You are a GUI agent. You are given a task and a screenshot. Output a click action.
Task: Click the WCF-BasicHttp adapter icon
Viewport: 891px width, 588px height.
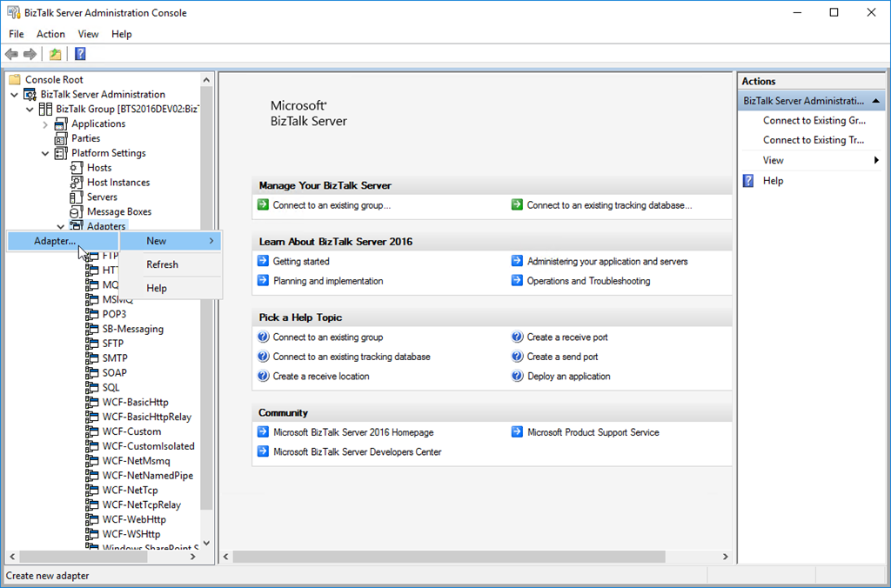(91, 402)
